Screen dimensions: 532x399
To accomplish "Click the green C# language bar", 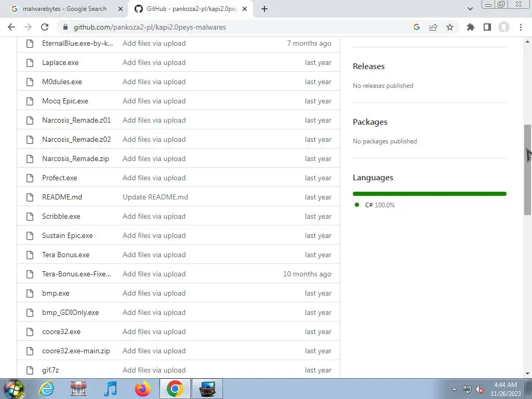I will point(430,194).
